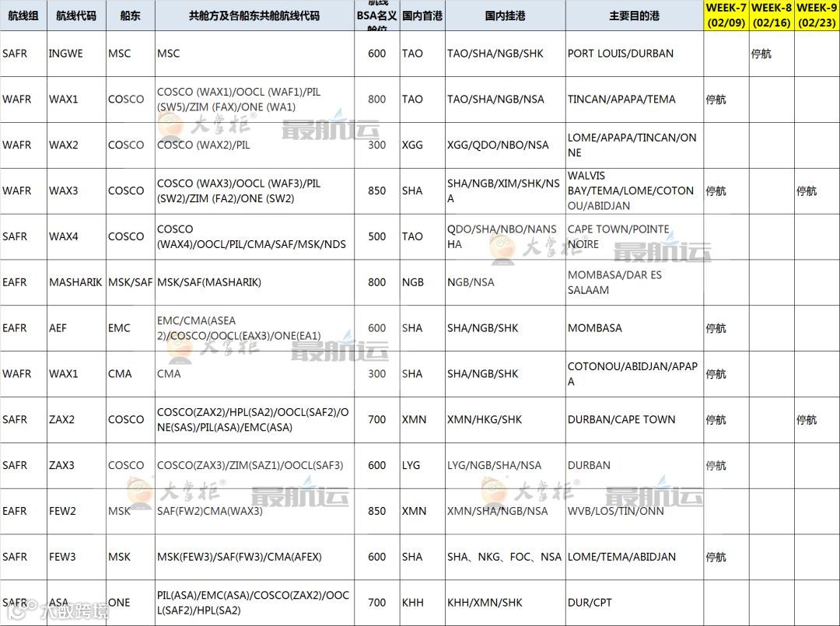Screen dimensions: 840x626
Task: Select the FEW3 route code cell
Action: point(76,557)
